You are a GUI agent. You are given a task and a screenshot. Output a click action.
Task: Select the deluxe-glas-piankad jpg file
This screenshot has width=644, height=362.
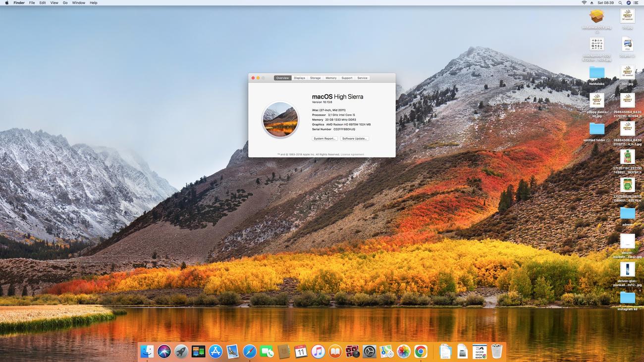(x=627, y=274)
